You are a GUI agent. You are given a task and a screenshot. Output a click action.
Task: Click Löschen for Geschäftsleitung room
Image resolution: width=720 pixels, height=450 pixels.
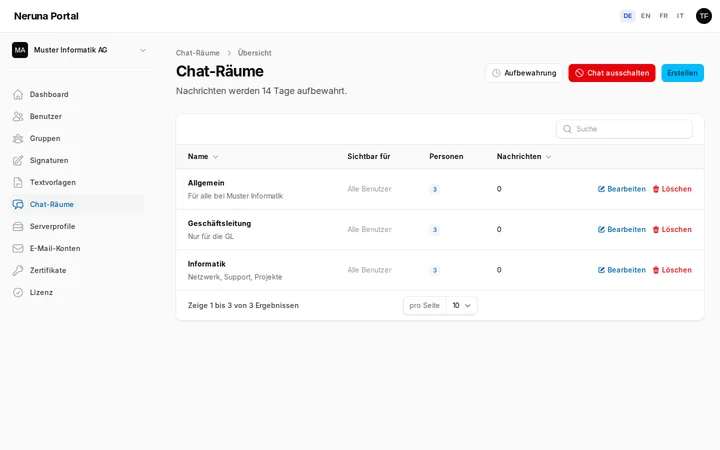[x=672, y=230]
